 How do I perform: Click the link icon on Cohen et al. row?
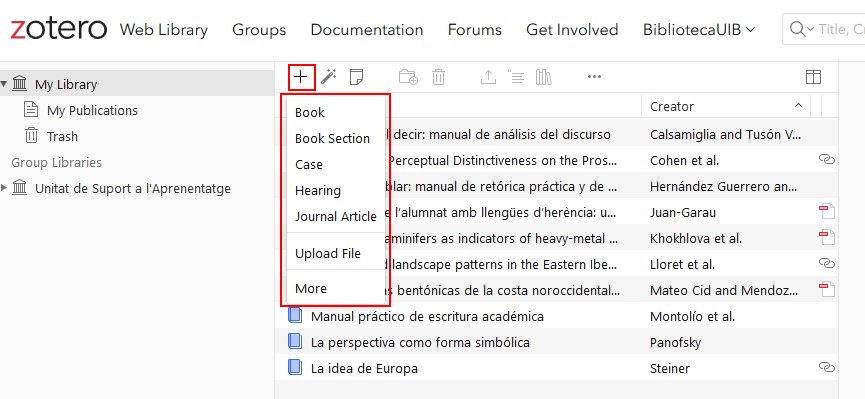(x=826, y=159)
